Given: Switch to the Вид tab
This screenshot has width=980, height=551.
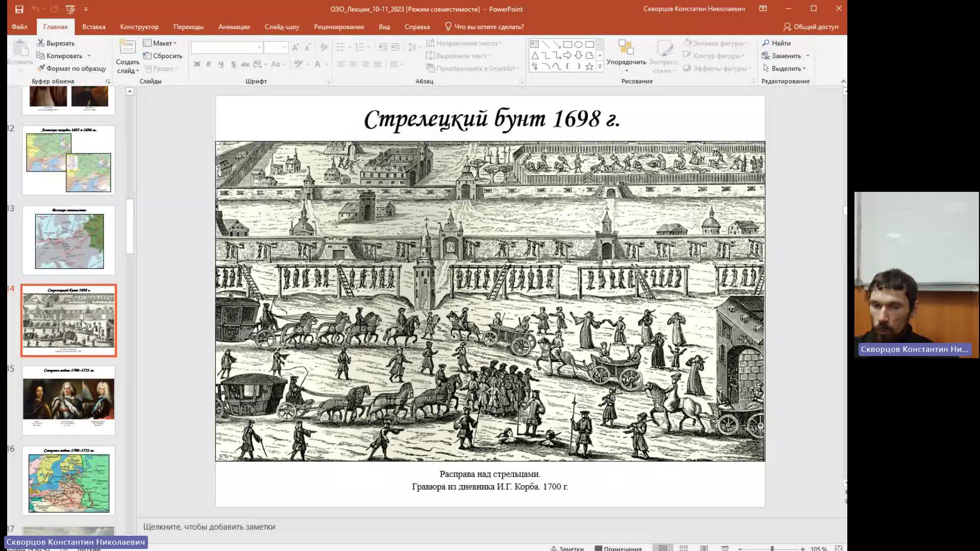Looking at the screenshot, I should [384, 27].
